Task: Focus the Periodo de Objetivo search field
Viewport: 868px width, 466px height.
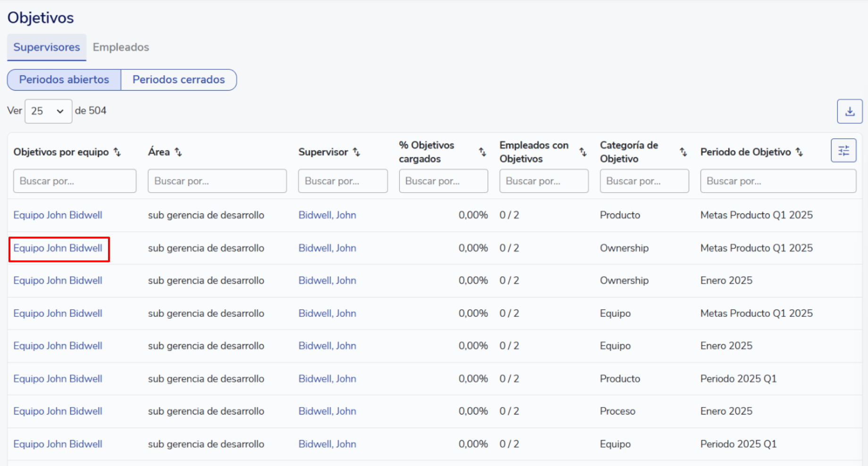Action: 777,181
